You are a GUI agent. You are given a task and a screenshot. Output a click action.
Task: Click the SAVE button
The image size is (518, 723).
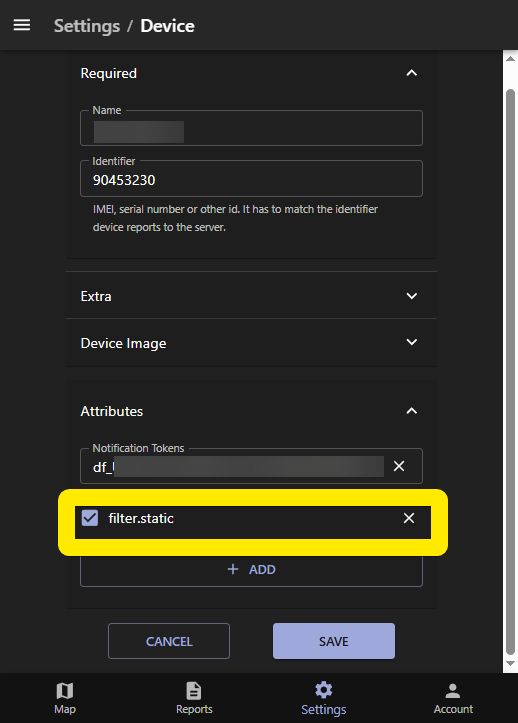(333, 641)
